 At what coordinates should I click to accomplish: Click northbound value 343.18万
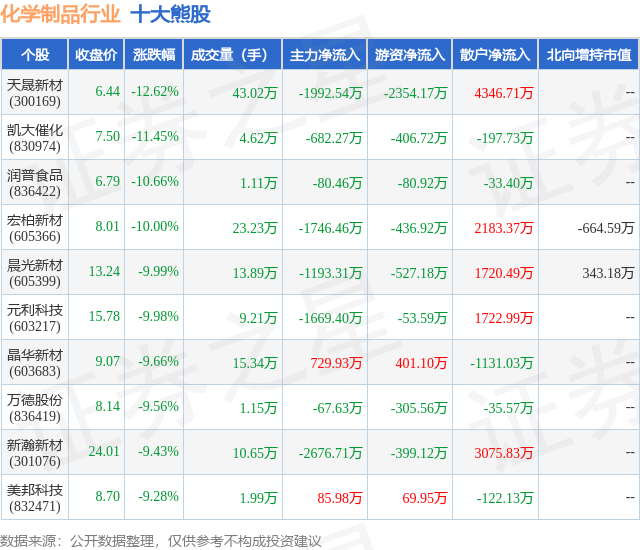click(x=608, y=273)
